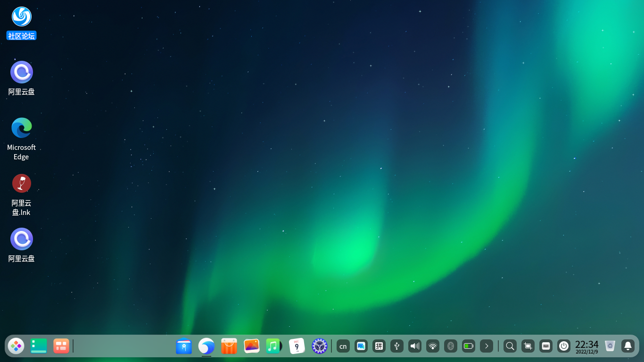644x362 pixels.
Task: Open the Music player
Action: pyautogui.click(x=274, y=346)
